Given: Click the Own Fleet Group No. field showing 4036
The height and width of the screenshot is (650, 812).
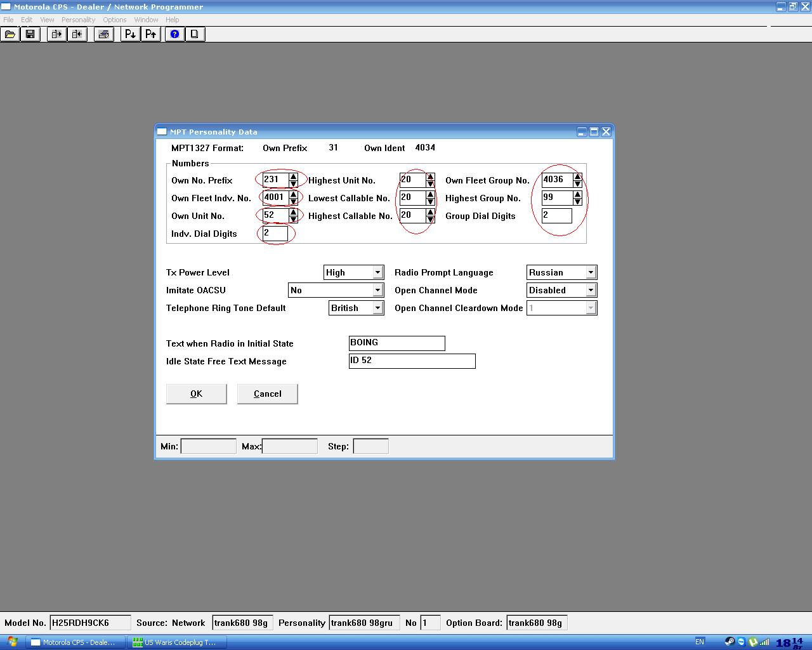Looking at the screenshot, I should tap(558, 180).
